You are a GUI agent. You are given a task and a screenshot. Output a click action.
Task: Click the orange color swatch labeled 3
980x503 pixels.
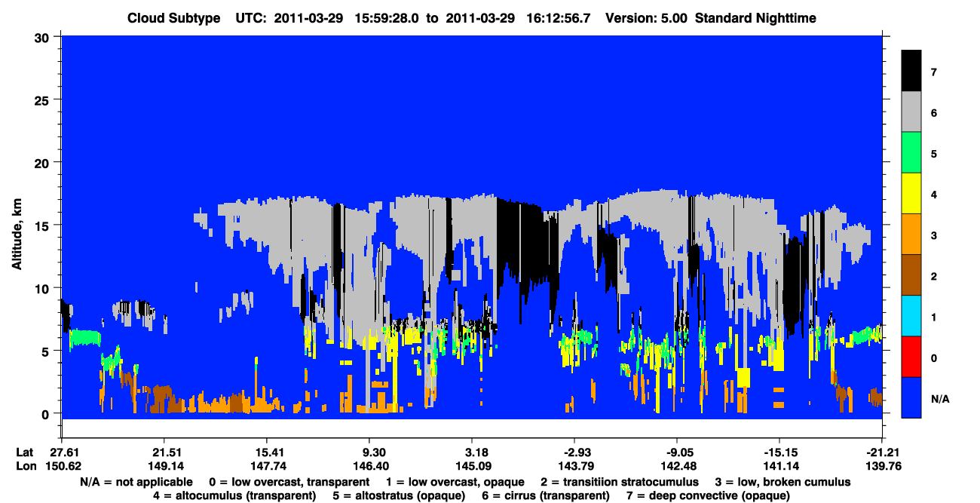point(911,235)
